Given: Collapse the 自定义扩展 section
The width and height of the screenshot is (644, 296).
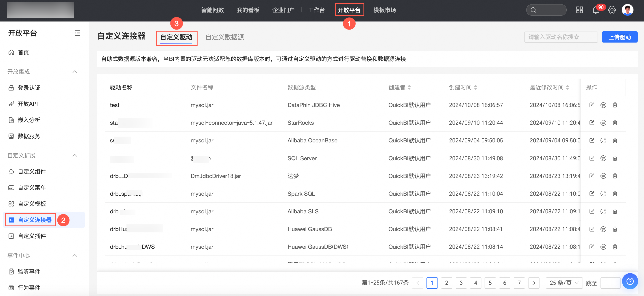Looking at the screenshot, I should click(x=74, y=155).
